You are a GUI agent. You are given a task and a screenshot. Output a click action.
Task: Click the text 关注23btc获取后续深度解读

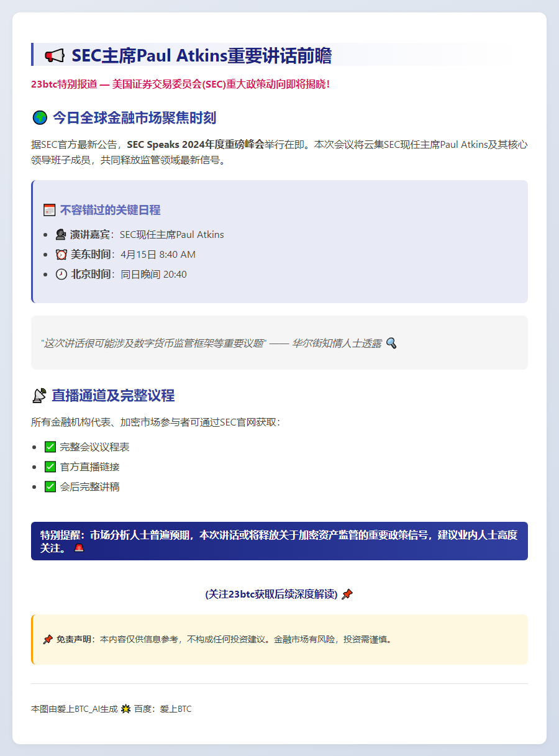point(271,594)
